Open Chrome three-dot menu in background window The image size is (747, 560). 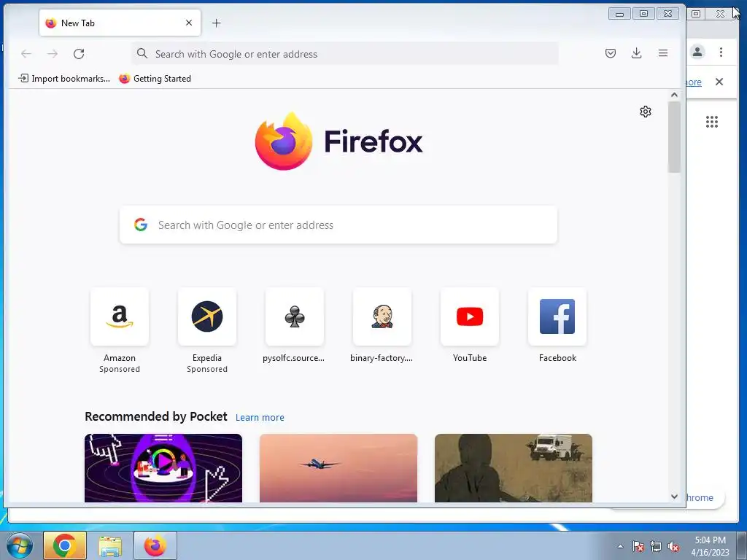point(721,52)
